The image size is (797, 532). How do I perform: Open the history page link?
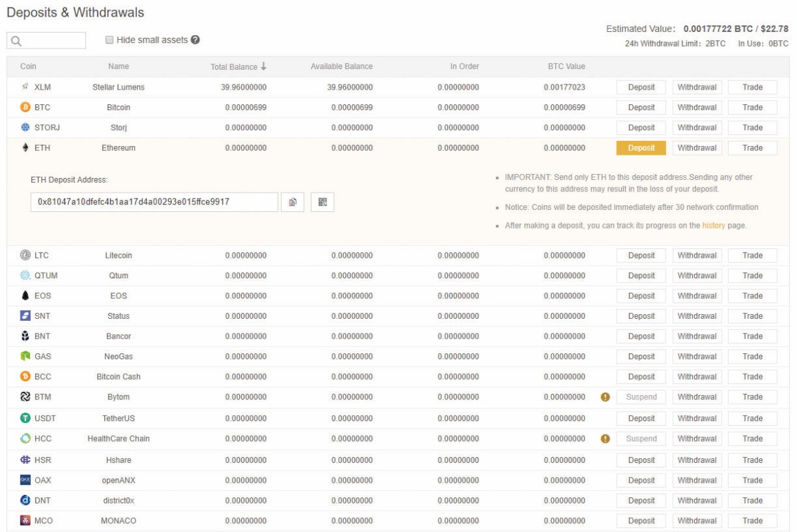pos(713,226)
